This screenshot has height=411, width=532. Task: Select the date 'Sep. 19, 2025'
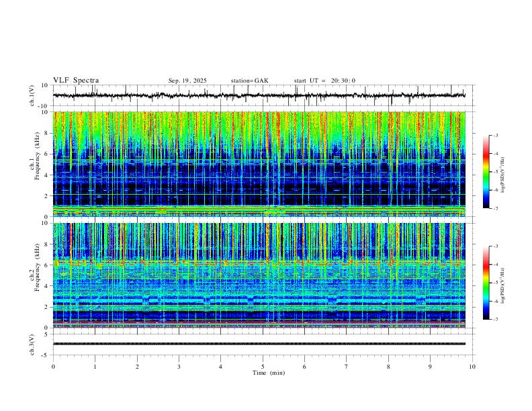[187, 81]
